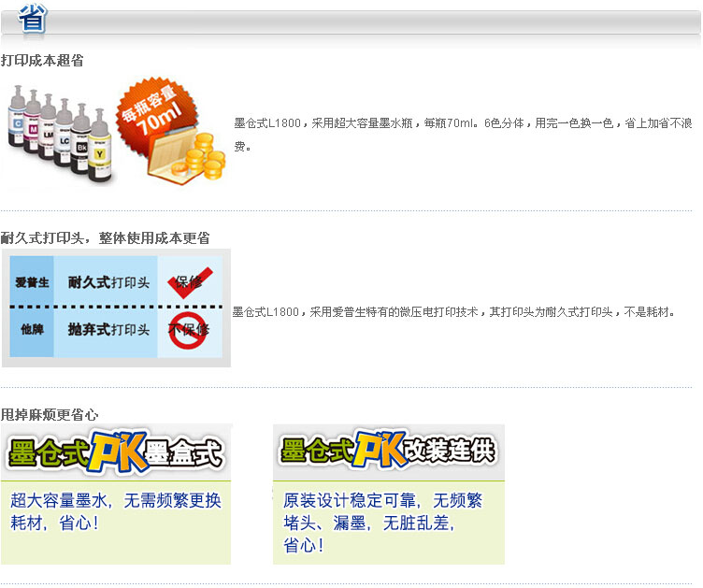Screen dimensions: 703x588
Task: Select the cyan C ink bottle
Action: (17, 117)
